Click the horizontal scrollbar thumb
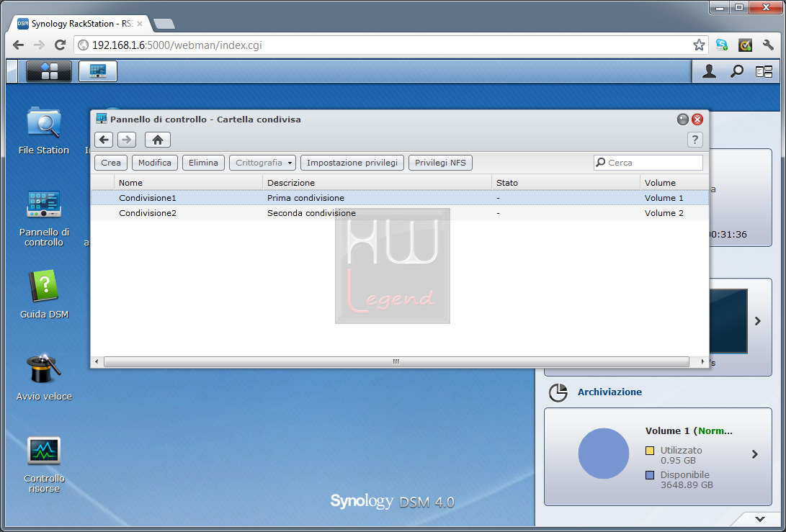 pos(396,361)
